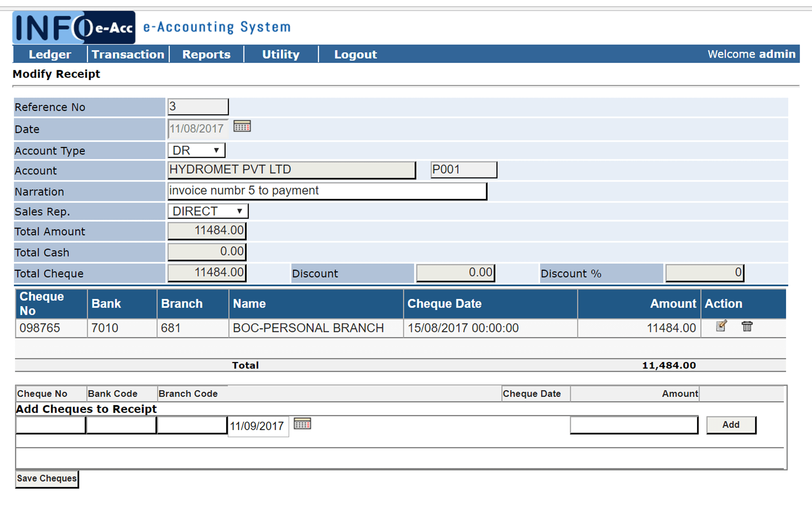Screen dimensions: 812x516
Task: Click the Save Cheques button
Action: (x=47, y=479)
